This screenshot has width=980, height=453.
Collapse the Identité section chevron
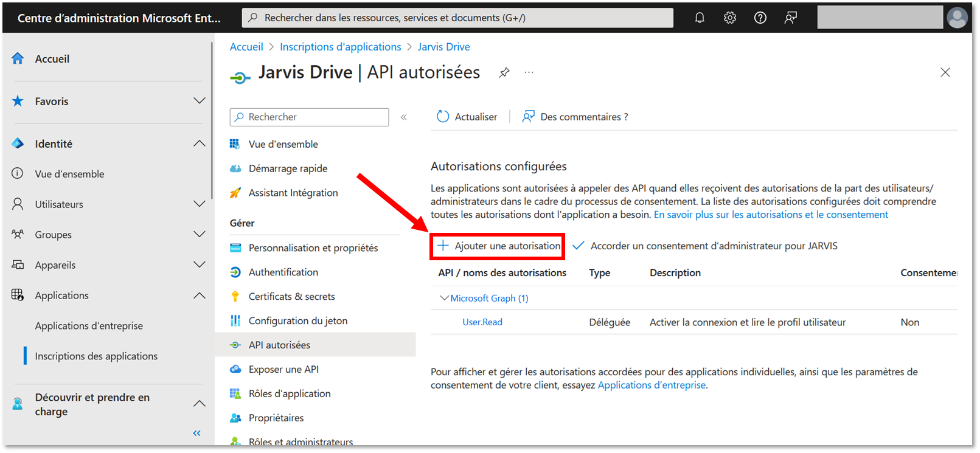click(x=199, y=144)
